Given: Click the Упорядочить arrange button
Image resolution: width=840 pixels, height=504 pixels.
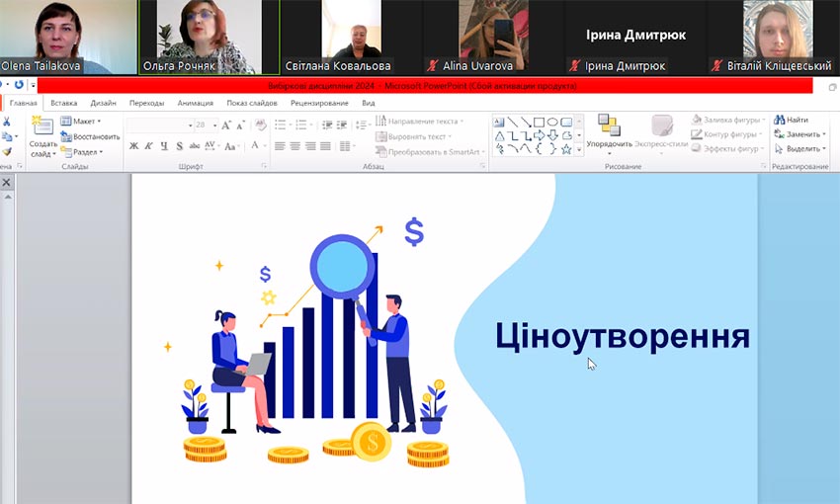Looking at the screenshot, I should click(x=609, y=133).
